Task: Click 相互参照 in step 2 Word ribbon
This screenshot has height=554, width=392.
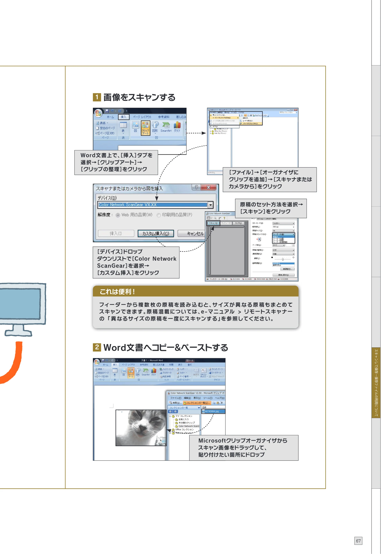Action: [x=165, y=376]
